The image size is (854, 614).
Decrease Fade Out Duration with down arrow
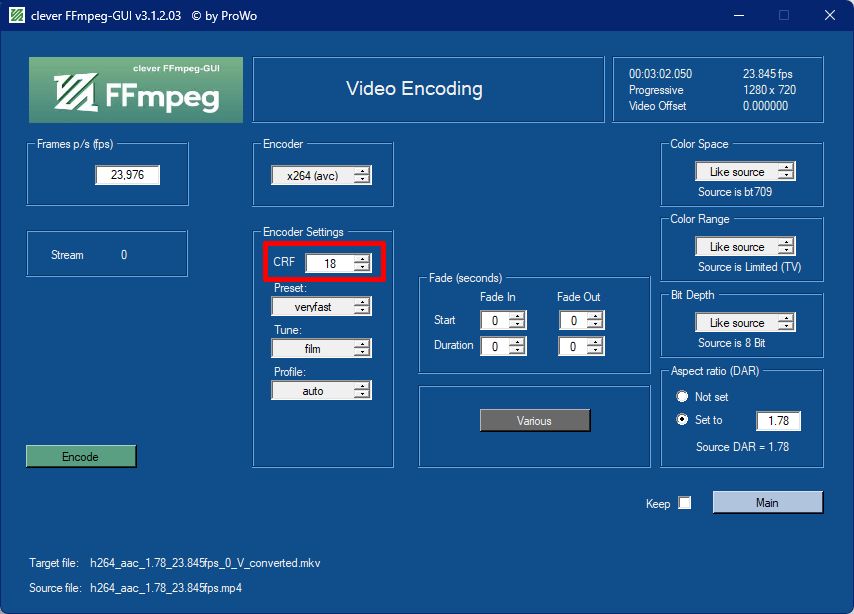[x=596, y=351]
